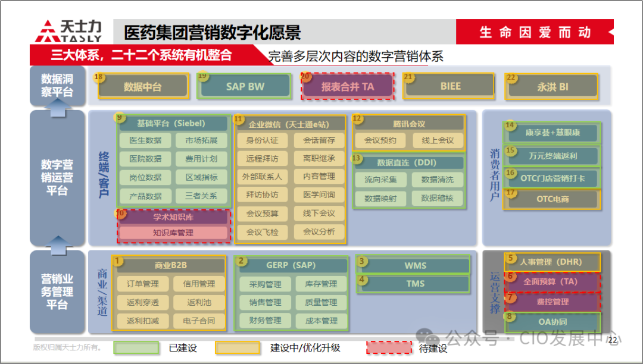Open the SAP BW system icon
Screen dimensions: 643x364
click(x=245, y=86)
